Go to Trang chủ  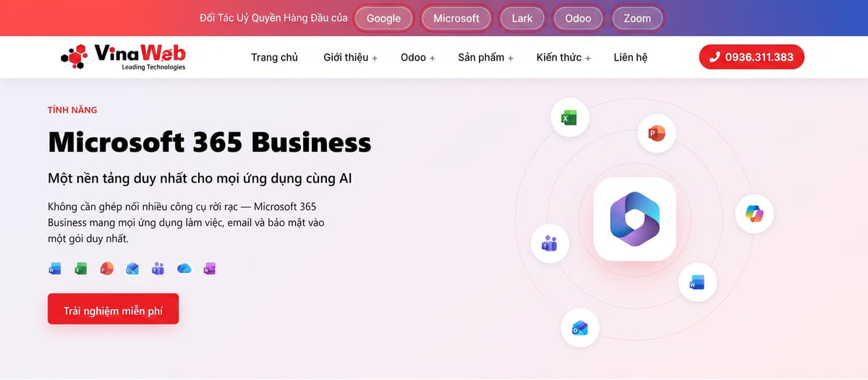coord(274,57)
